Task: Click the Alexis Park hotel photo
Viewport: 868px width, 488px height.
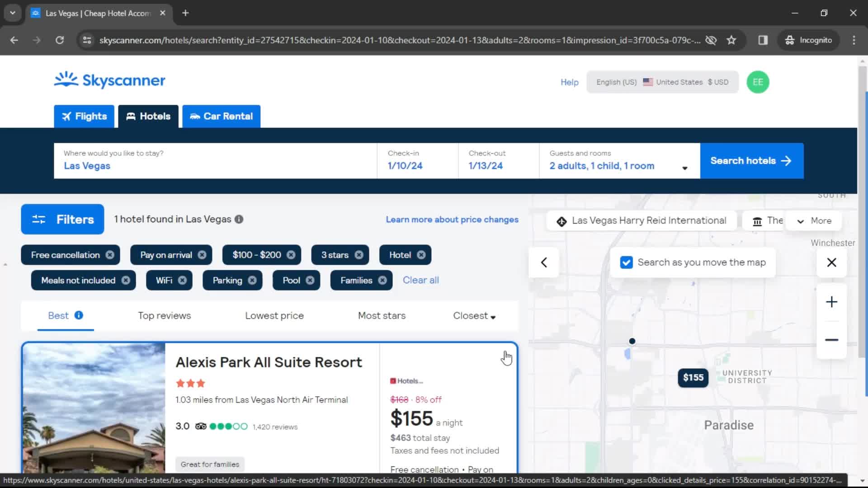Action: pos(94,408)
